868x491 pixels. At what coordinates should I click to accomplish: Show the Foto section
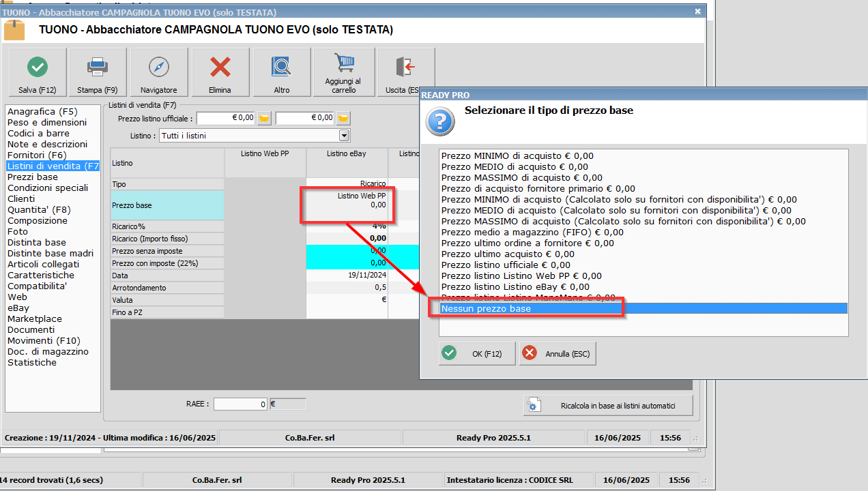click(18, 231)
